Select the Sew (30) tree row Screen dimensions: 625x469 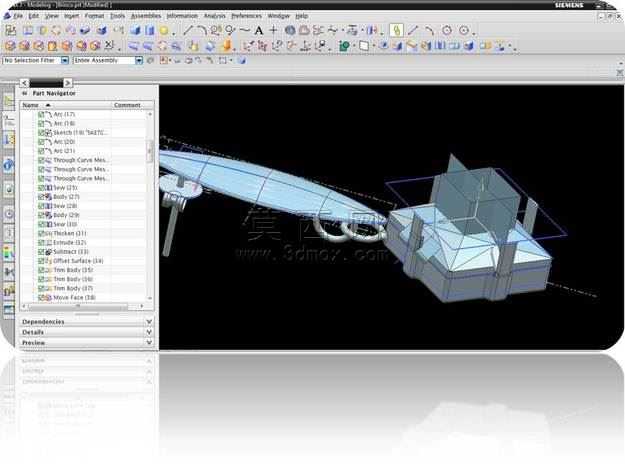[x=66, y=224]
